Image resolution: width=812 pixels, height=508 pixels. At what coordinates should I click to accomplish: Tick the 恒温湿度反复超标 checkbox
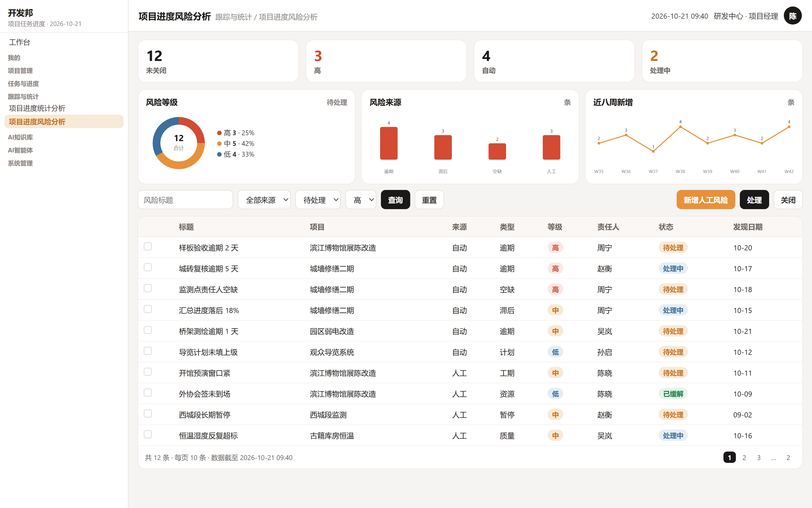click(148, 434)
